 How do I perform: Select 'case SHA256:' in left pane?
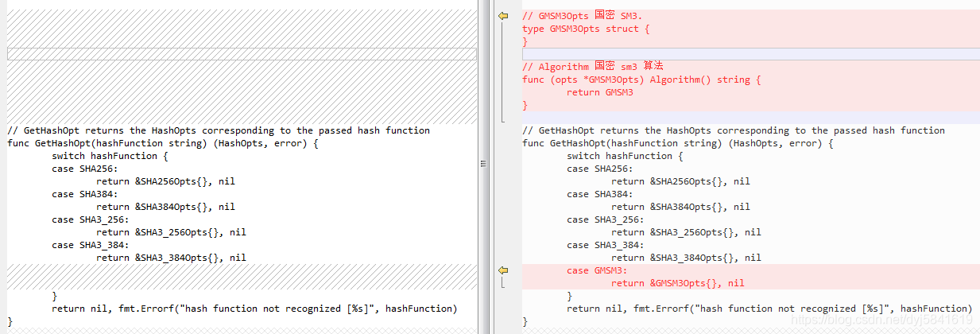point(85,169)
